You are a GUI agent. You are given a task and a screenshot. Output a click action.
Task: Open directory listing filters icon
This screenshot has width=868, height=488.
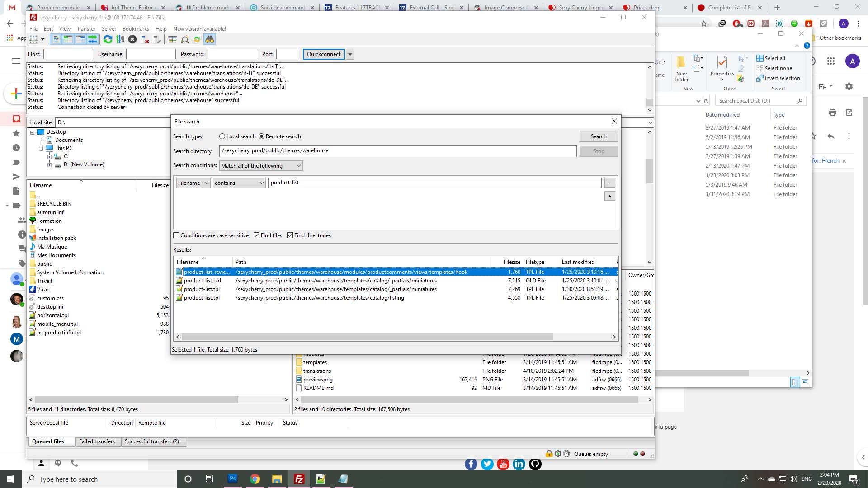(172, 40)
